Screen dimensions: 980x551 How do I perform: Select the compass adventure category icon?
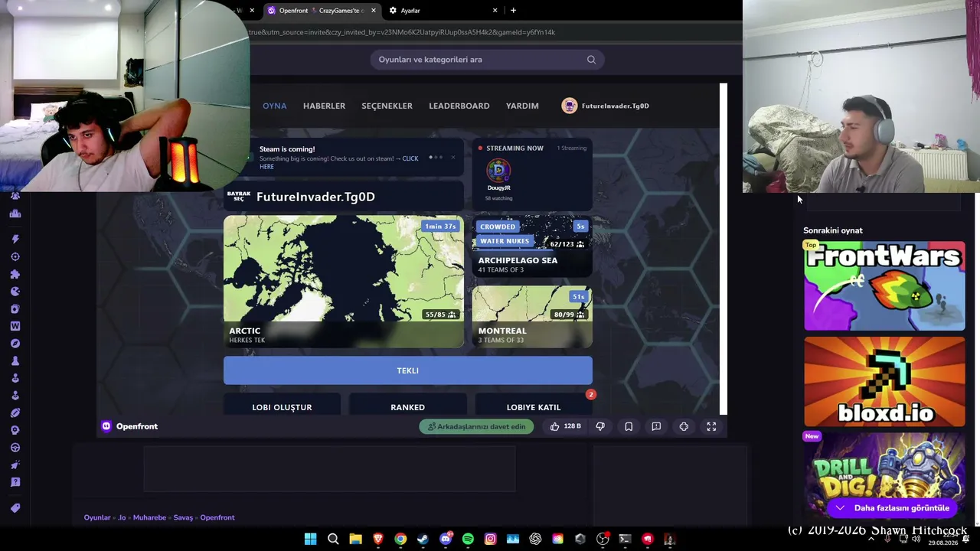15,344
